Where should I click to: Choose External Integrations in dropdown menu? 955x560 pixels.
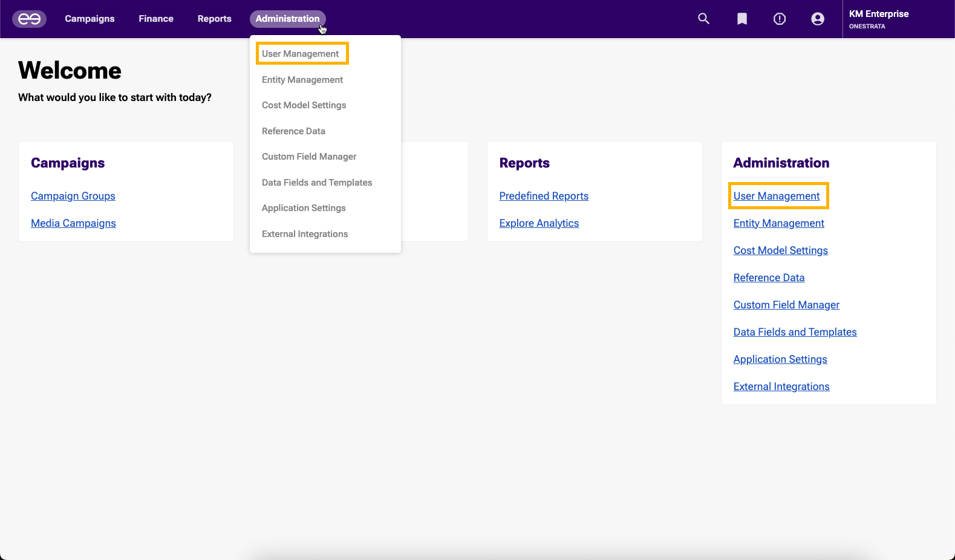tap(305, 234)
